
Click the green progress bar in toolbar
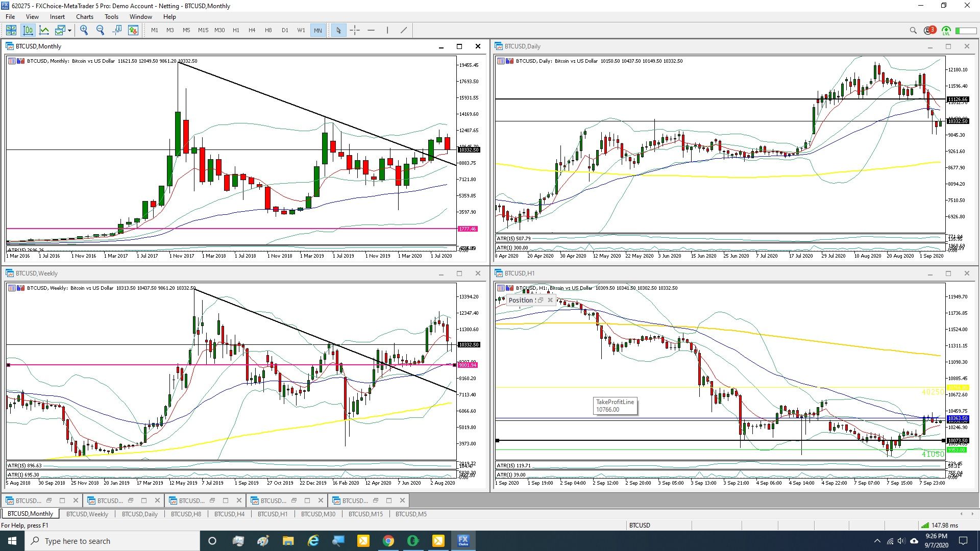click(966, 31)
